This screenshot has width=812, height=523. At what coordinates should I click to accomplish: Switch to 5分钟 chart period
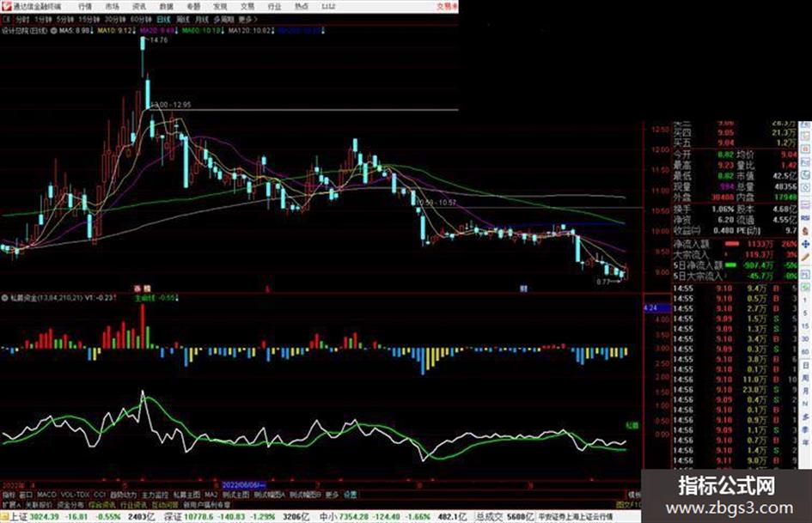(65, 19)
